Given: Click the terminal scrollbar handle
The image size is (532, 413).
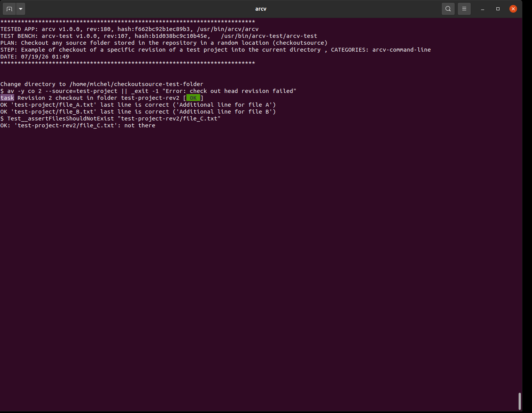Looking at the screenshot, I should pyautogui.click(x=519, y=401).
